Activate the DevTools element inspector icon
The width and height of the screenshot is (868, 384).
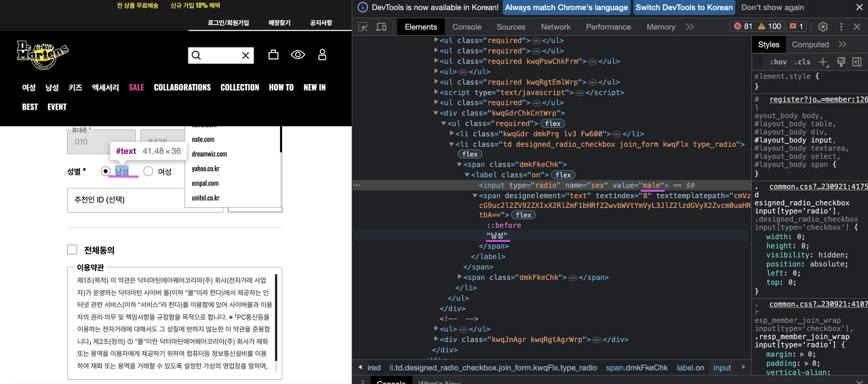click(363, 26)
